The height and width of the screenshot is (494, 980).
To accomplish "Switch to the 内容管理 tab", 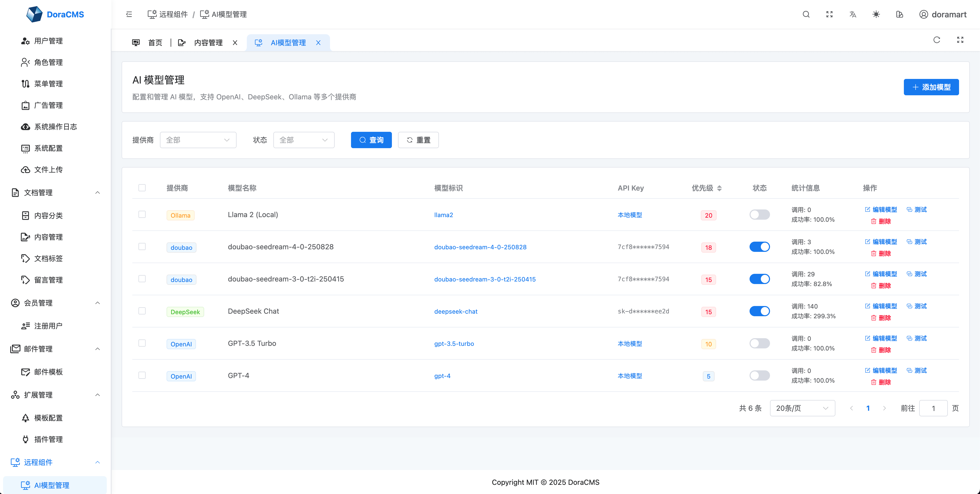I will (208, 43).
